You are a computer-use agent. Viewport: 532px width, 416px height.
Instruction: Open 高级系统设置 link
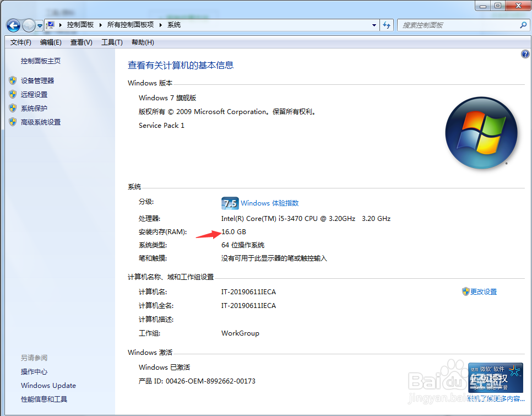pos(40,122)
